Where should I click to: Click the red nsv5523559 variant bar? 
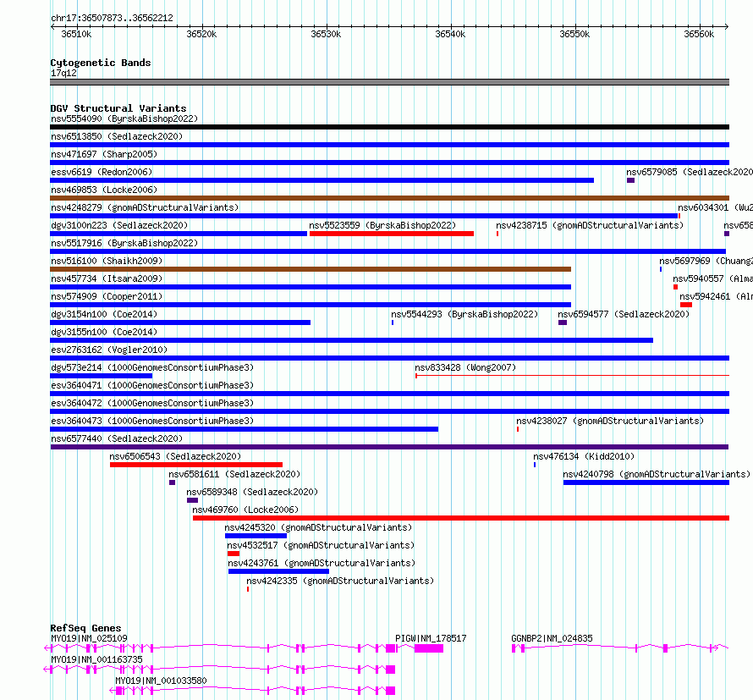[392, 234]
